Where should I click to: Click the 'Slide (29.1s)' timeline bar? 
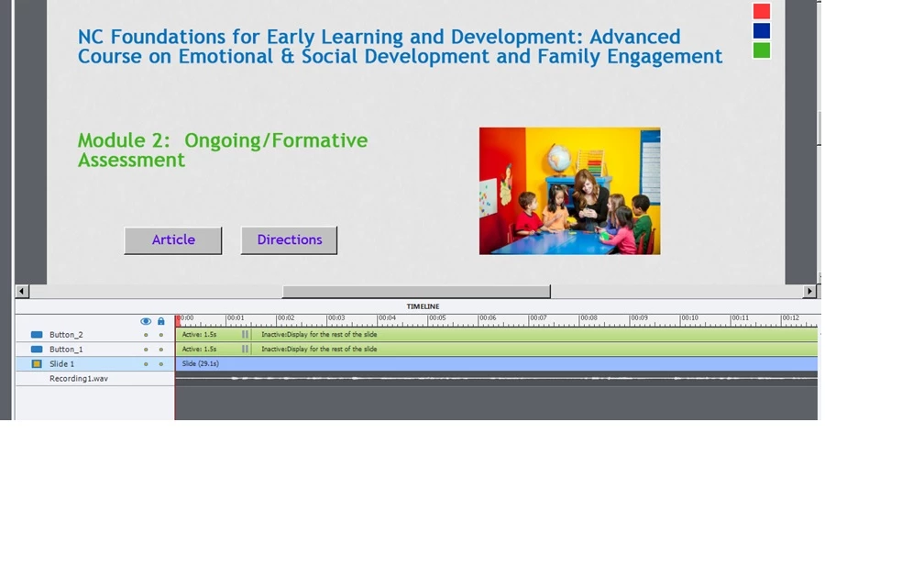pyautogui.click(x=496, y=364)
